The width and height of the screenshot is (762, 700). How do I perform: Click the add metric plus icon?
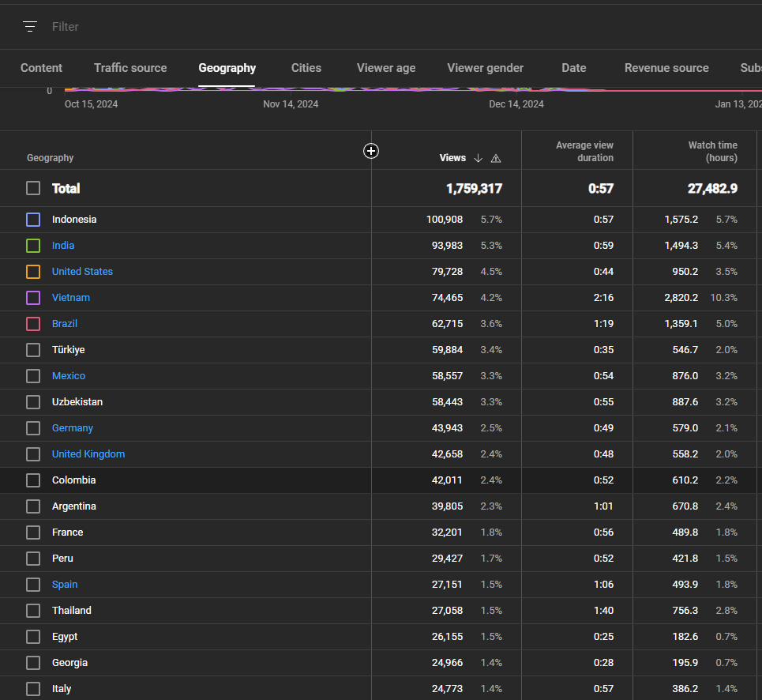tap(371, 151)
